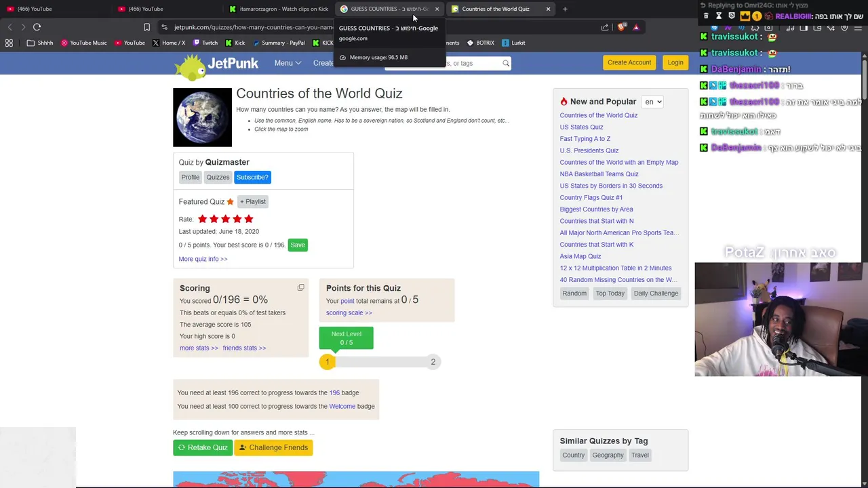Open the site info icon in the address bar
Image resolution: width=868 pixels, height=488 pixels.
tap(165, 27)
